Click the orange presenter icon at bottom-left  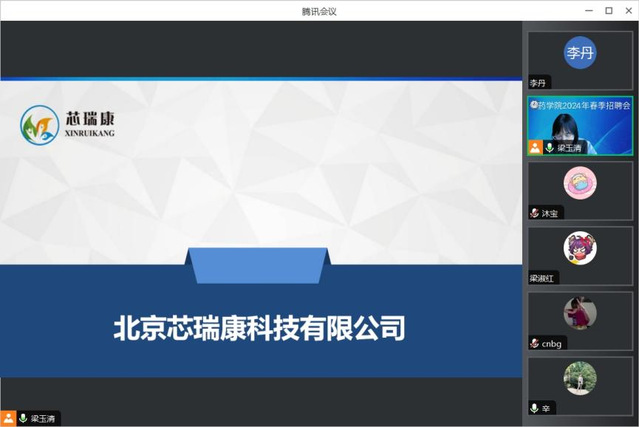8,418
